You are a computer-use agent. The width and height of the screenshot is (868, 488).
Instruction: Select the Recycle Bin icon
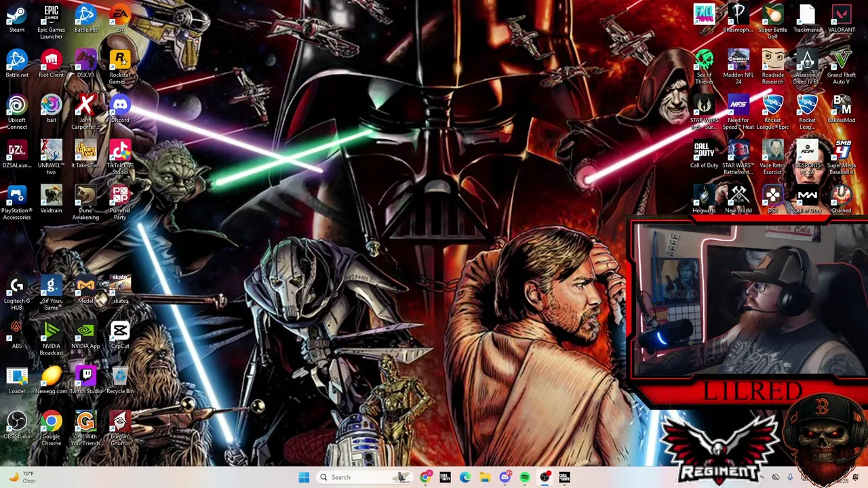(x=120, y=381)
